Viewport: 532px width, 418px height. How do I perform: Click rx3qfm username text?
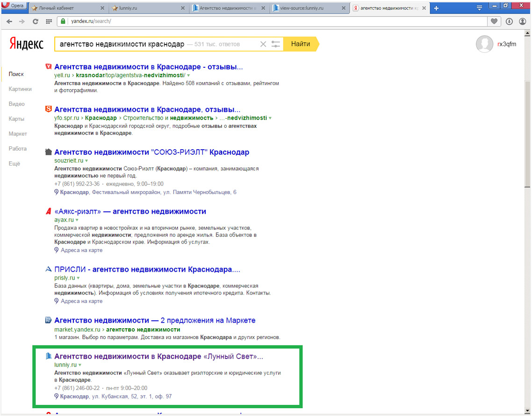click(507, 44)
